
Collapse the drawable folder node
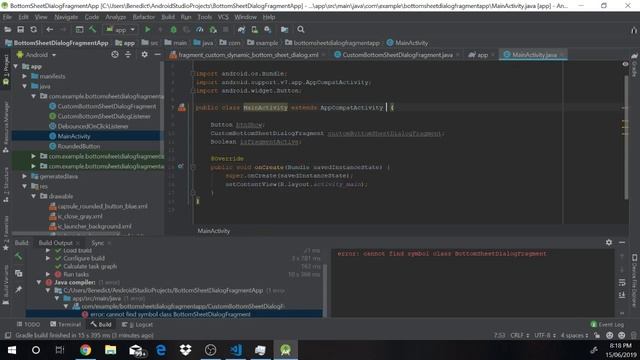point(33,196)
